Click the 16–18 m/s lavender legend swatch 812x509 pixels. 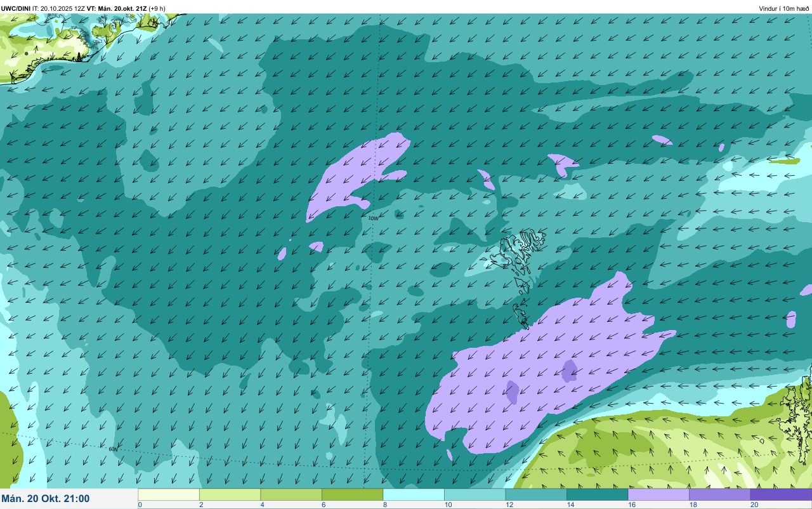pyautogui.click(x=658, y=494)
